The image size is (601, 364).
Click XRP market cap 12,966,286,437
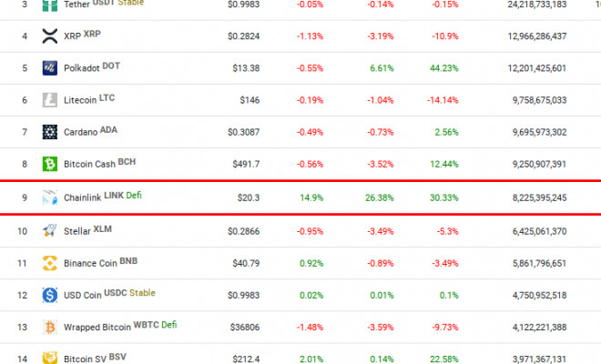coord(537,36)
